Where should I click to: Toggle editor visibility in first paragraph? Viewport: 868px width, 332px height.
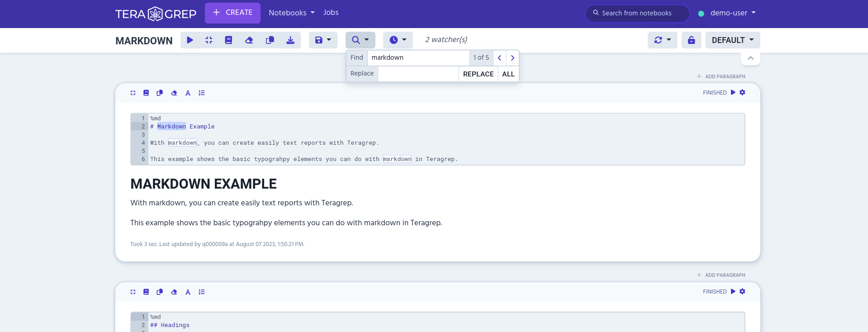coord(133,93)
